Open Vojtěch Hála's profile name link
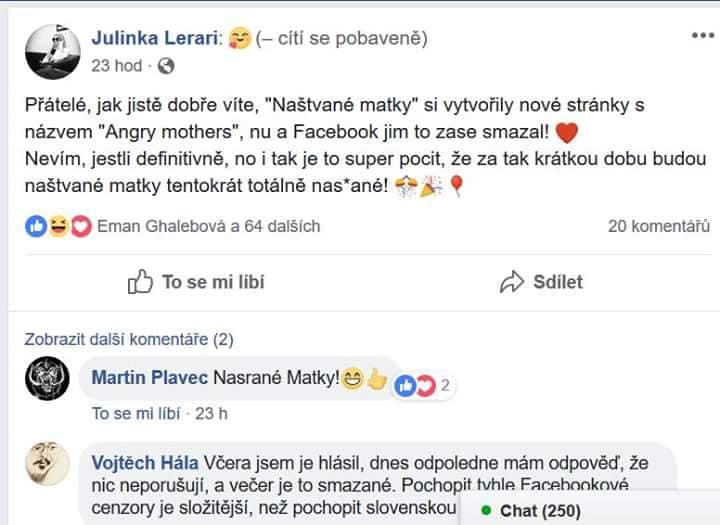The image size is (720, 525). pyautogui.click(x=144, y=463)
